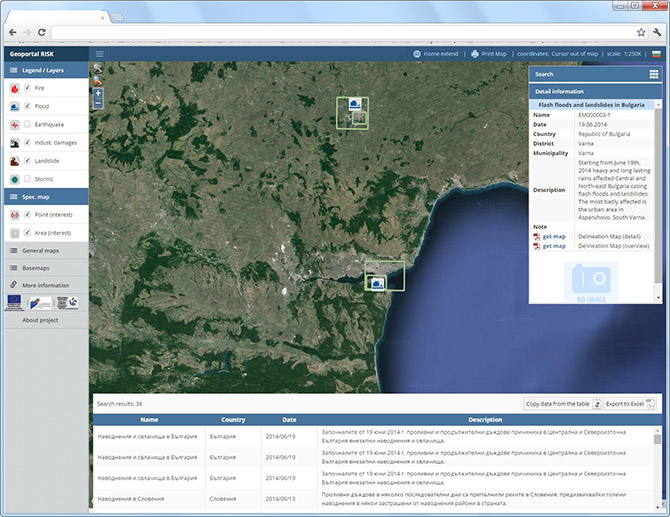Collapse the Detail information panel header
This screenshot has width=670, height=517.
pos(595,91)
